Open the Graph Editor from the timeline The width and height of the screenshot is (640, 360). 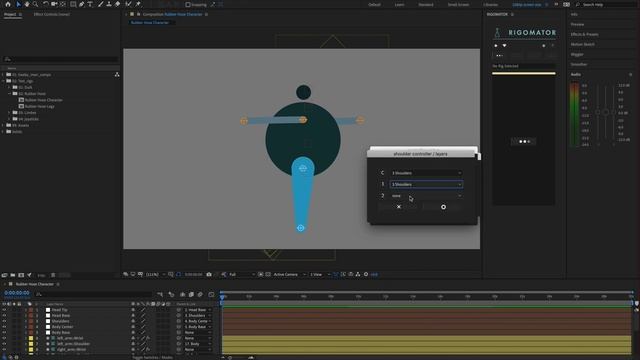click(211, 294)
